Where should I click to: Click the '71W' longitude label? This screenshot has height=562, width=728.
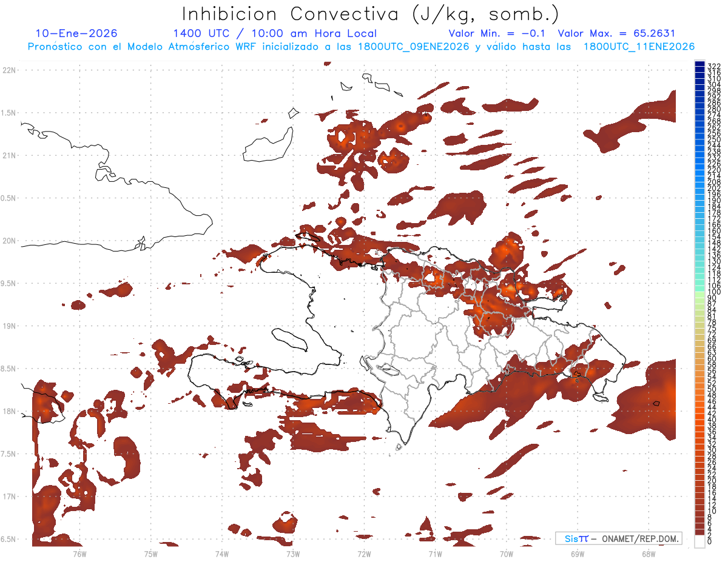point(435,554)
